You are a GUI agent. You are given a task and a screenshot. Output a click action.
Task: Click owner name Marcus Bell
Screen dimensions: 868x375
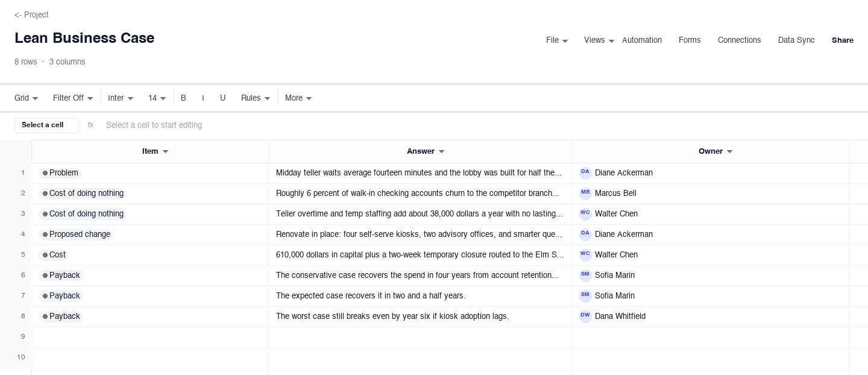615,194
